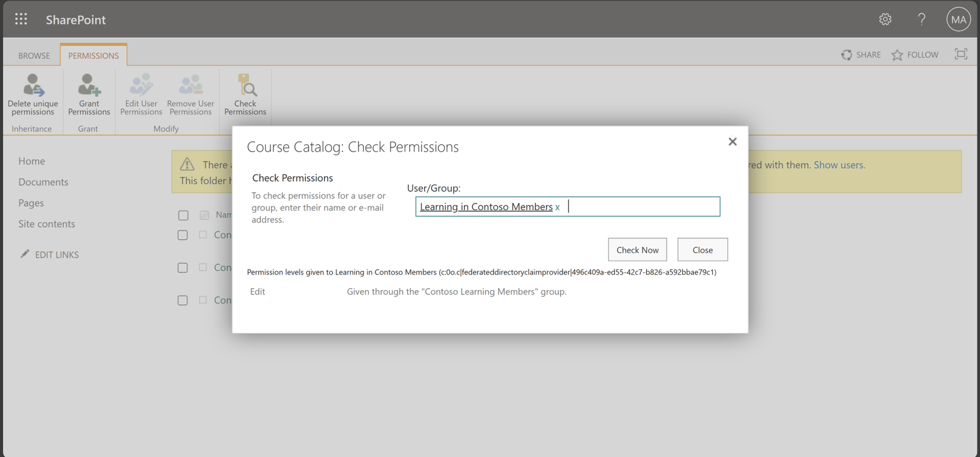The width and height of the screenshot is (980, 457).
Task: Click the pencil icon beside EDIT LINKS
Action: pyautogui.click(x=25, y=254)
